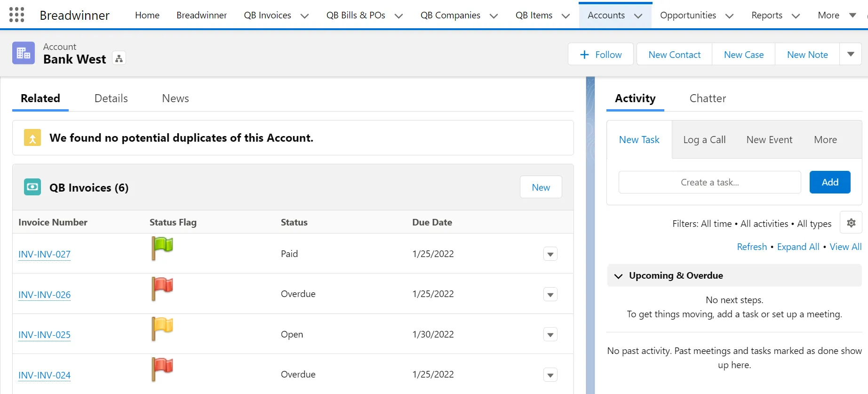The width and height of the screenshot is (868, 394).
Task: Open the More navigation menu
Action: coord(837,15)
